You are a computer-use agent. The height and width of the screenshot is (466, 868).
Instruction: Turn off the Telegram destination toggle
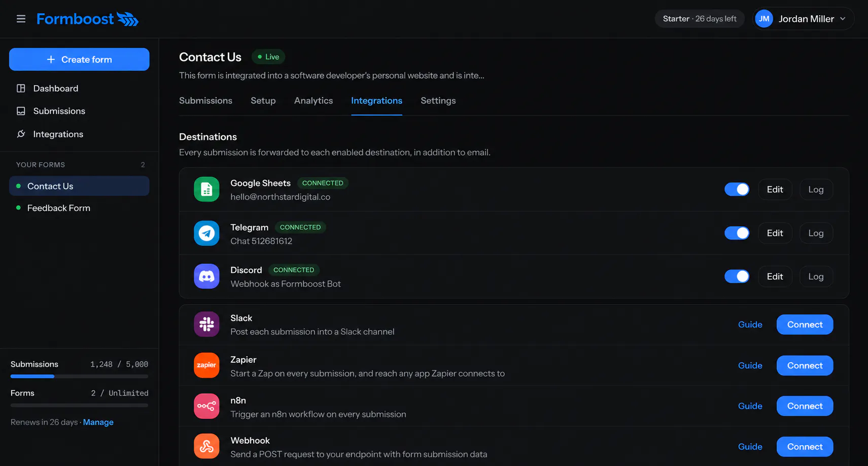point(737,233)
